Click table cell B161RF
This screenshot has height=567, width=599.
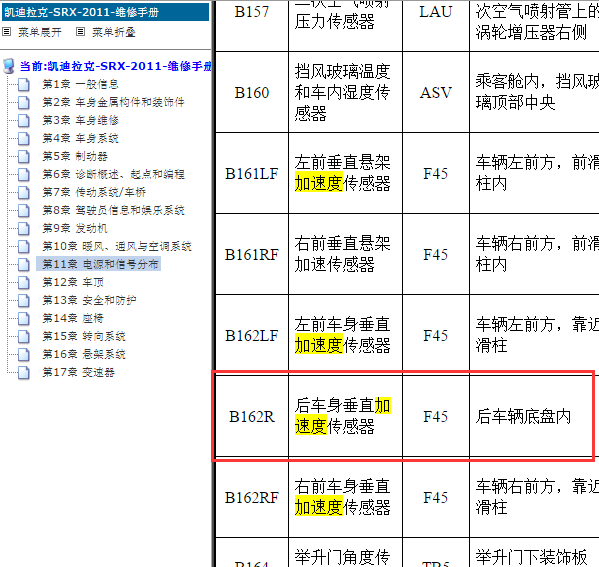tap(252, 254)
